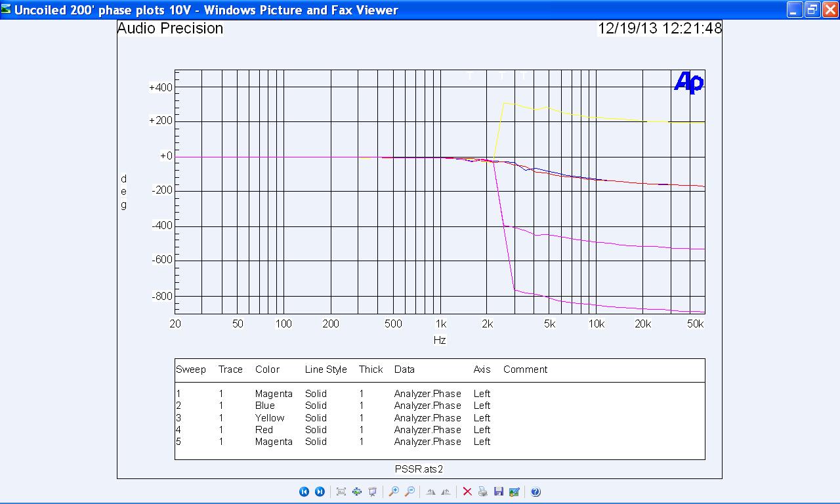Click the Picture and Fax Viewer title icon
Screen dimensions: 840x504
pyautogui.click(x=7, y=9)
